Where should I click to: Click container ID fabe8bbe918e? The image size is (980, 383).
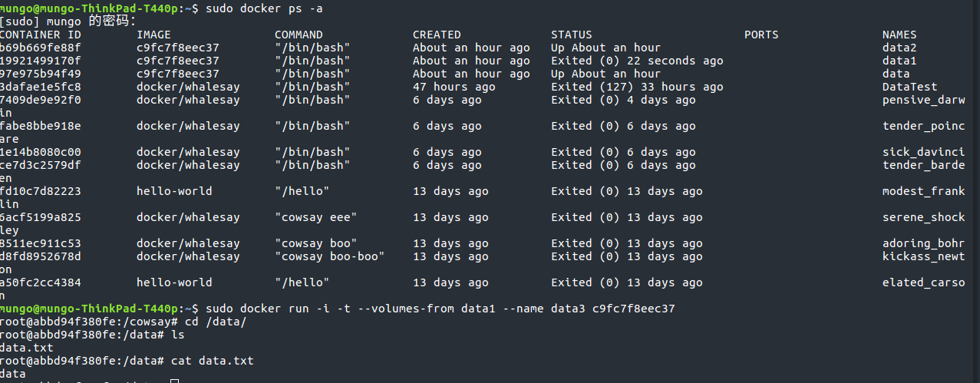tap(41, 126)
